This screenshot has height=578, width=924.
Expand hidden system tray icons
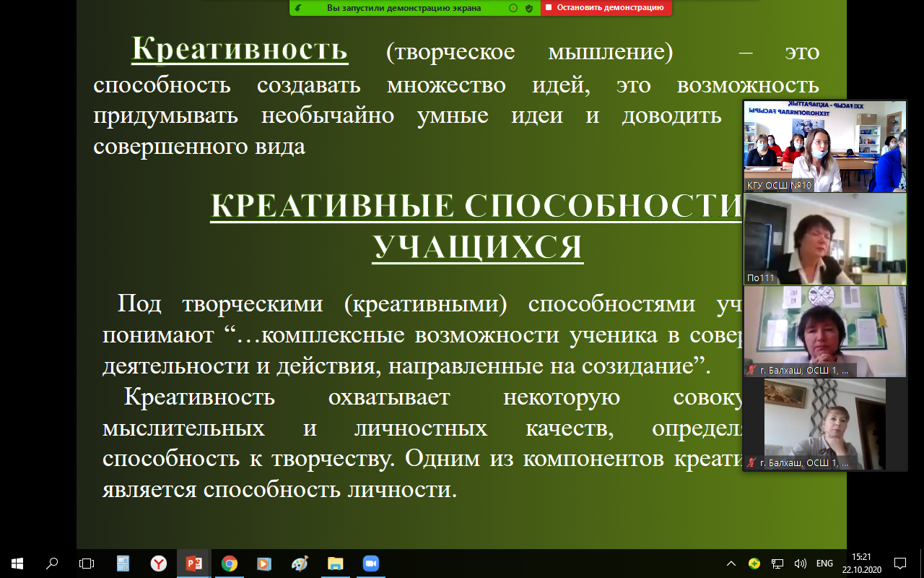731,564
